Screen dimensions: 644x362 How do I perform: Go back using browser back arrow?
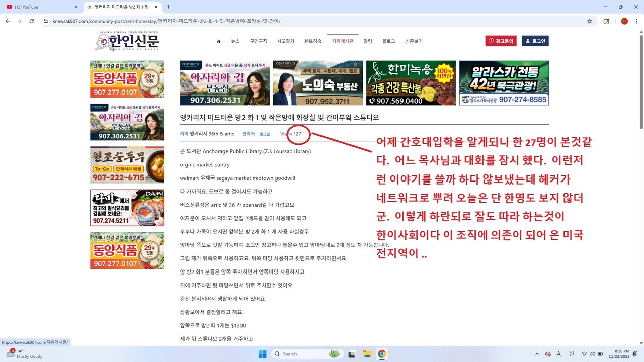(x=7, y=21)
